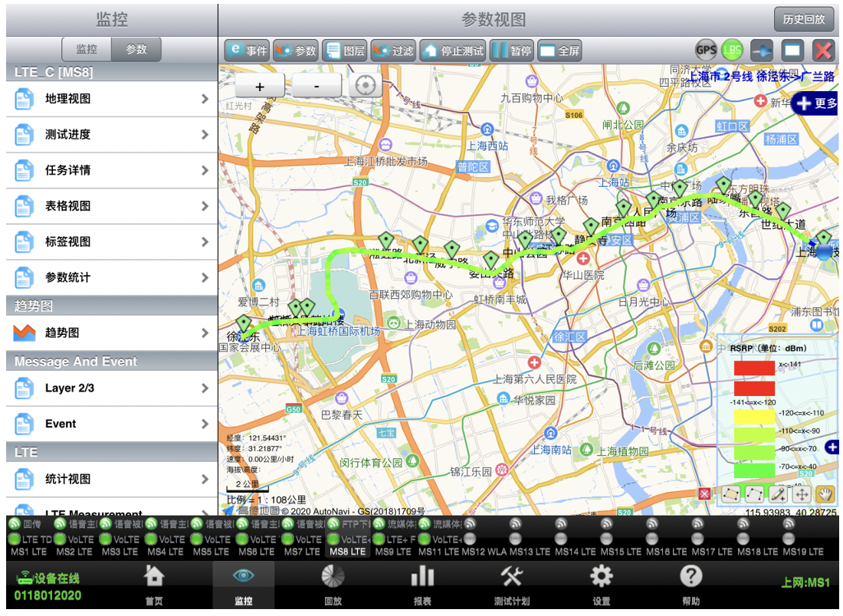Recenter map with the locate target button
843x616 pixels.
(365, 86)
